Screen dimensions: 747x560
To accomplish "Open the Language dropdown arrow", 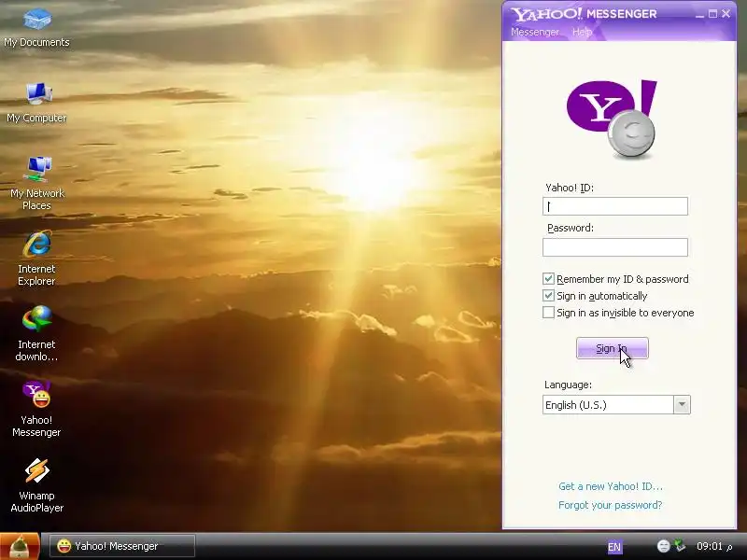I will [682, 405].
